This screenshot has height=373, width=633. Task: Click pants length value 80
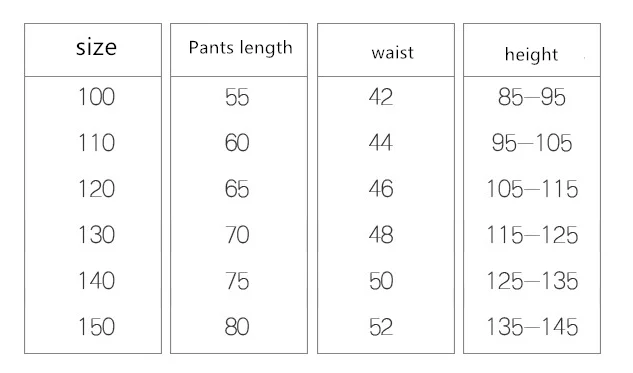[x=237, y=327]
